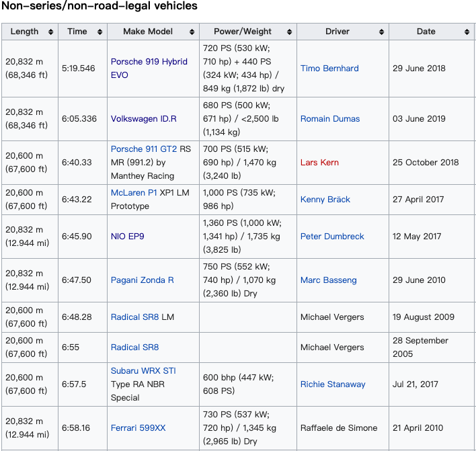Sort by Make Model sort arrows
The height and width of the screenshot is (451, 476).
tap(192, 32)
